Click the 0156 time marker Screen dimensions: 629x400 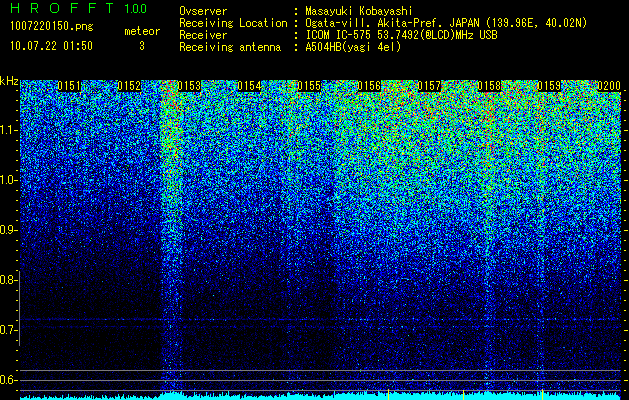(369, 86)
